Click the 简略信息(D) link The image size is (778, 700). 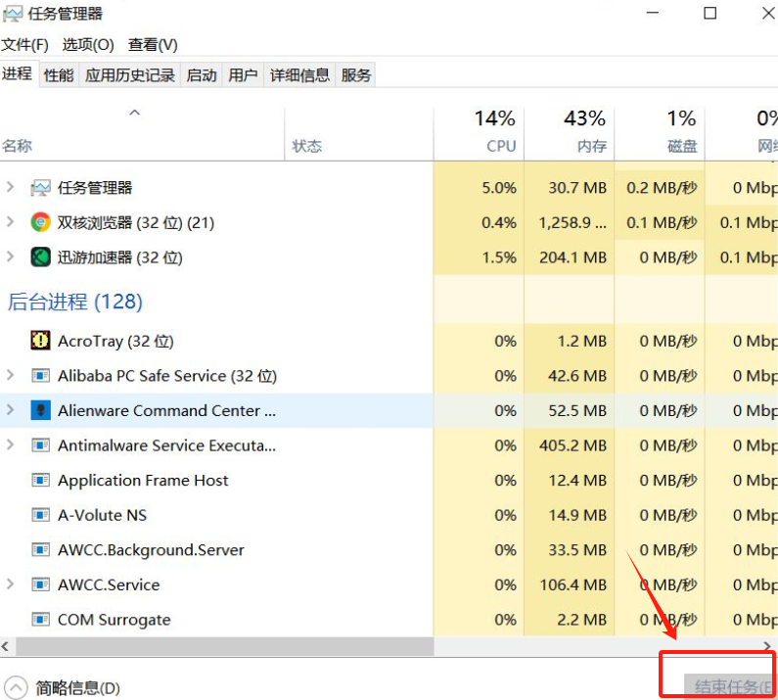pyautogui.click(x=78, y=688)
